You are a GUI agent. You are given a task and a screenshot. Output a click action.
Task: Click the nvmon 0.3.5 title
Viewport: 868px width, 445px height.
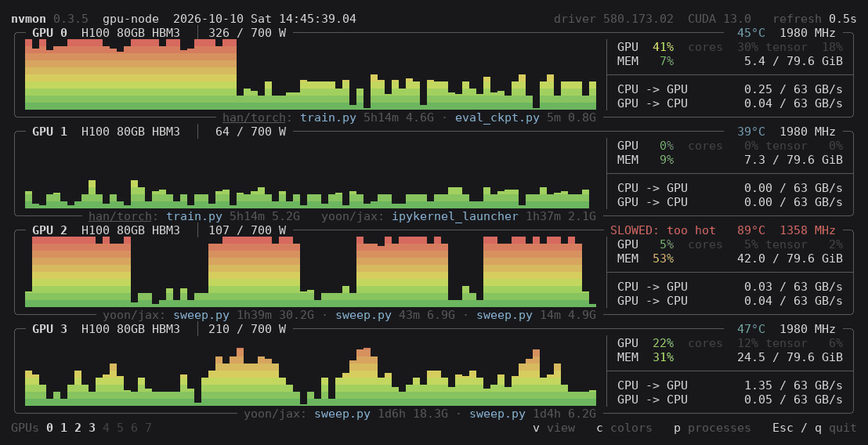[50, 19]
